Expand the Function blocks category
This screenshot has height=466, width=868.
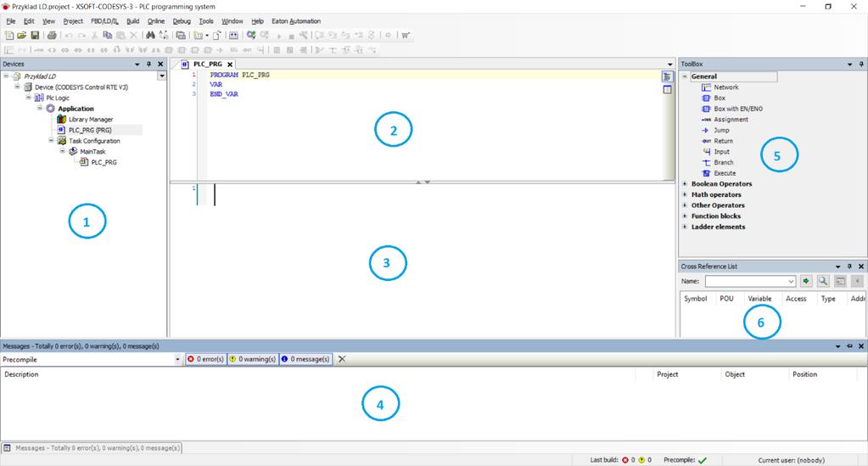pos(685,216)
